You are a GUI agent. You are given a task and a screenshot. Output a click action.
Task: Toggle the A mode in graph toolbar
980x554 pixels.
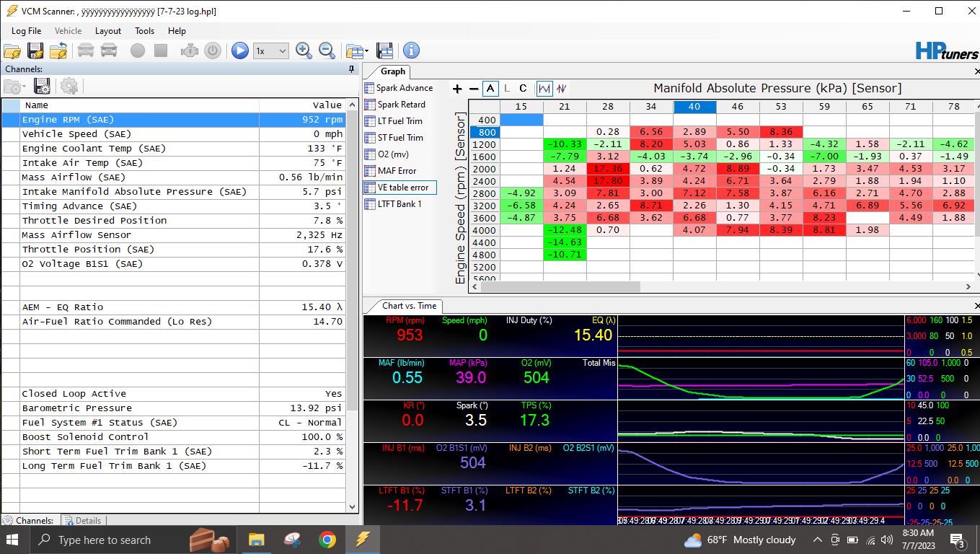[491, 89]
